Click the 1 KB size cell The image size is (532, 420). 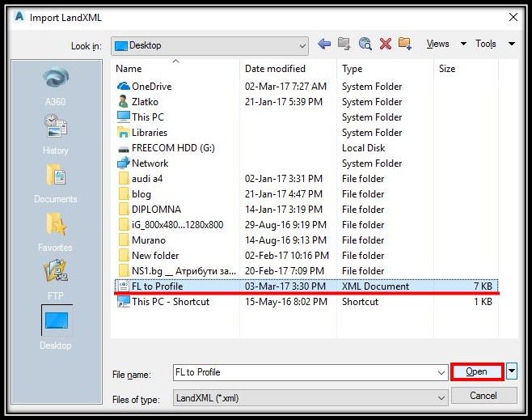click(483, 302)
